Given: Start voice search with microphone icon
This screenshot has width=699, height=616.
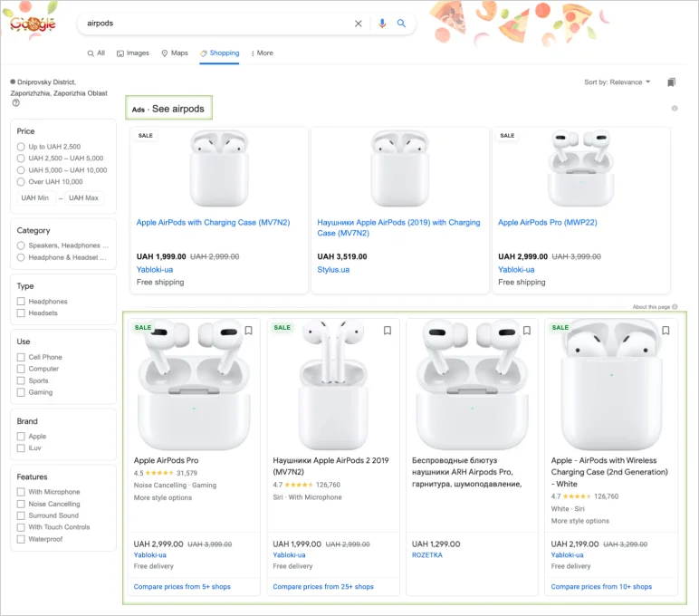Looking at the screenshot, I should [x=382, y=24].
